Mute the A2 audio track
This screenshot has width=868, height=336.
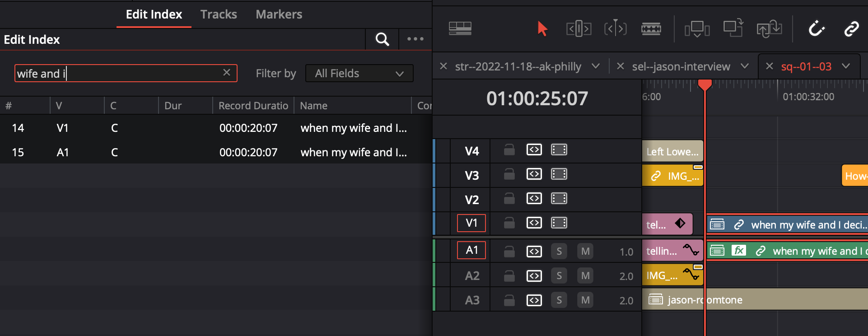pos(585,275)
